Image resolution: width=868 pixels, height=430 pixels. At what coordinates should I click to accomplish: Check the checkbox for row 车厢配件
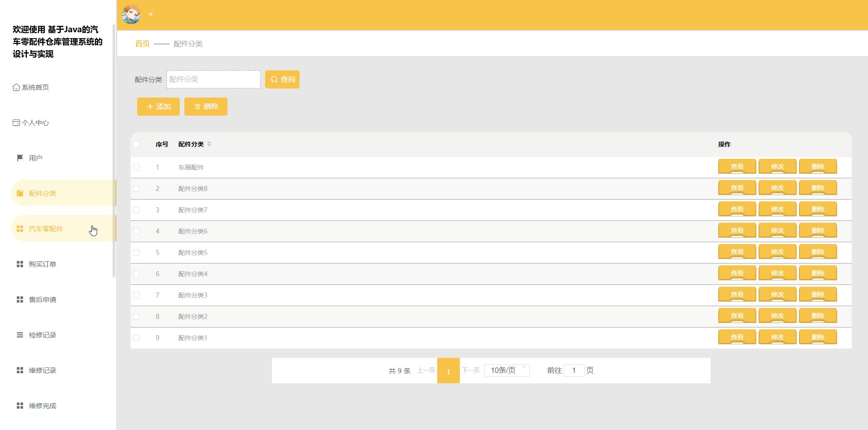(x=136, y=167)
